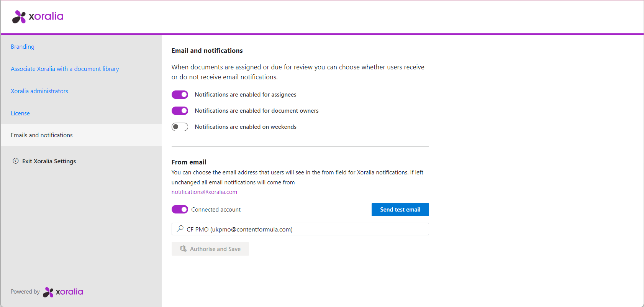Select Emails and notifications in sidebar
This screenshot has height=307, width=644.
[81, 135]
